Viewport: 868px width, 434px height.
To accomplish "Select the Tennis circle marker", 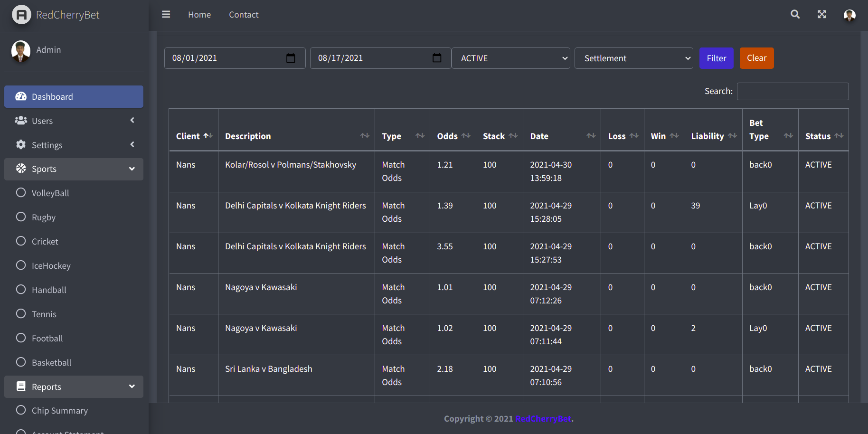I will click(x=21, y=313).
